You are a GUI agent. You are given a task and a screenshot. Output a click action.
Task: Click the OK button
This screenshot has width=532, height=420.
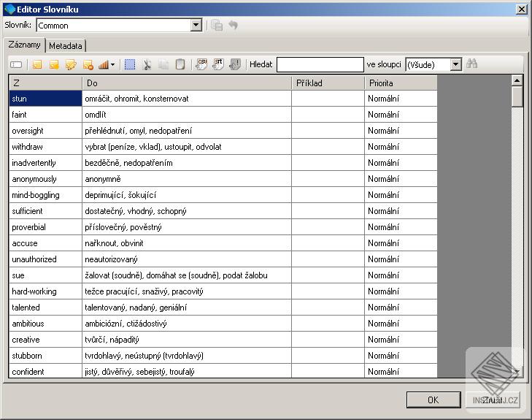pyautogui.click(x=433, y=400)
